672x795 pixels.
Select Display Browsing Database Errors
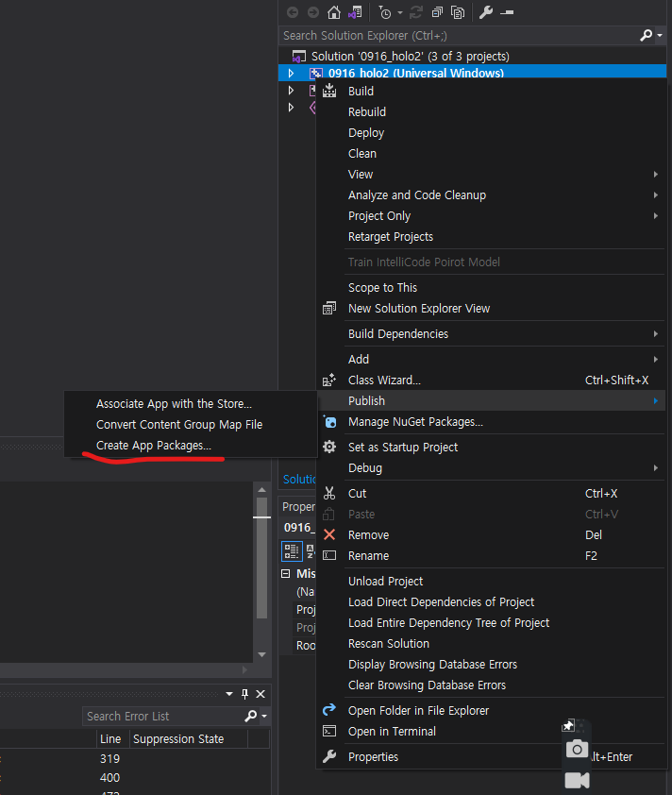tap(433, 664)
